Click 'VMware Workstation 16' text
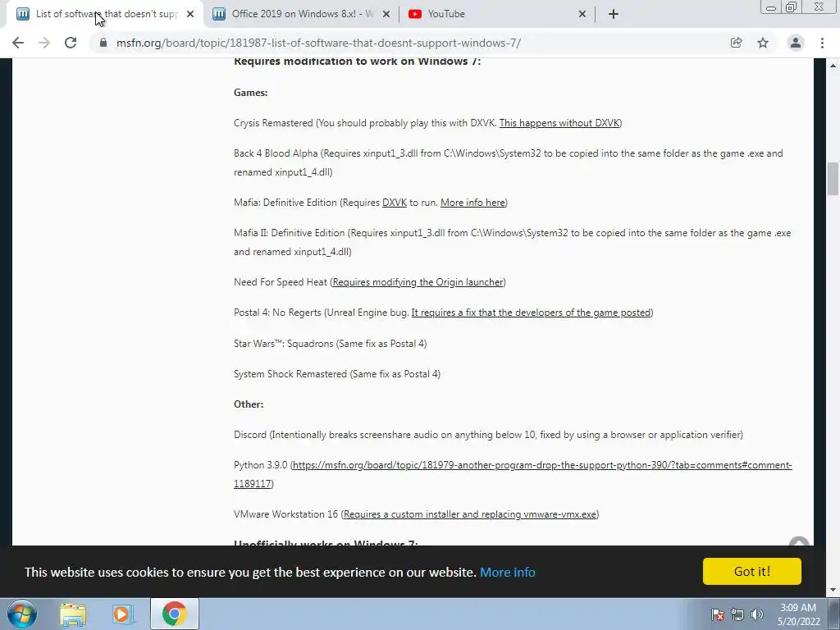840x630 pixels. click(x=286, y=514)
